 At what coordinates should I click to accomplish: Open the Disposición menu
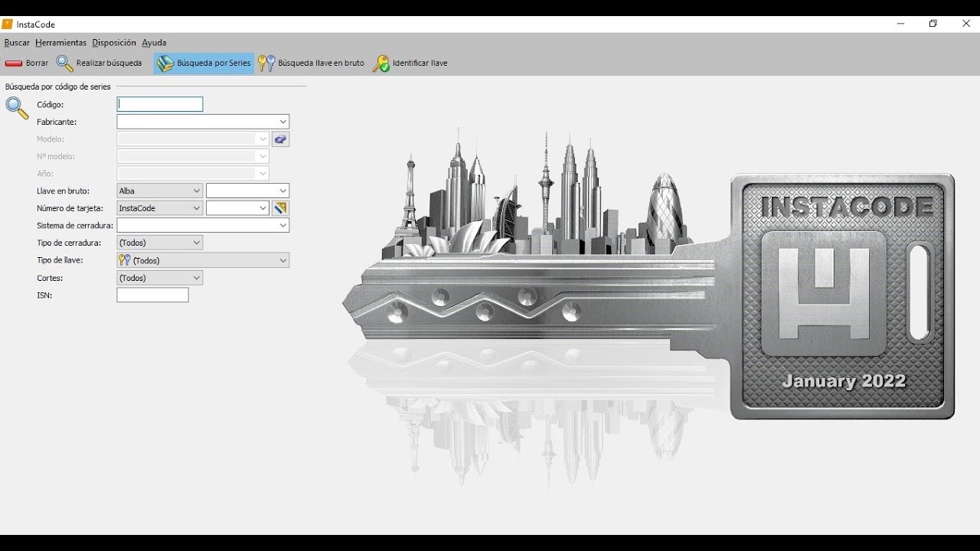click(114, 43)
